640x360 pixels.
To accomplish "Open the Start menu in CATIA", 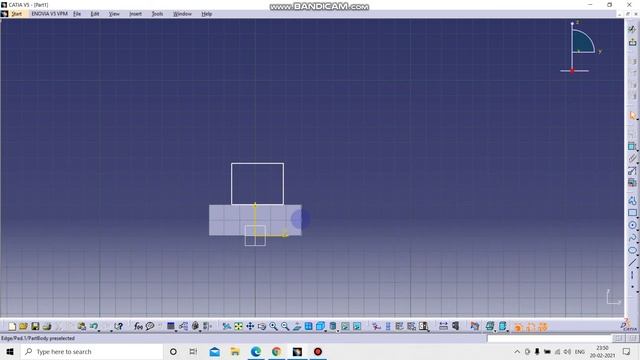I will [16, 14].
